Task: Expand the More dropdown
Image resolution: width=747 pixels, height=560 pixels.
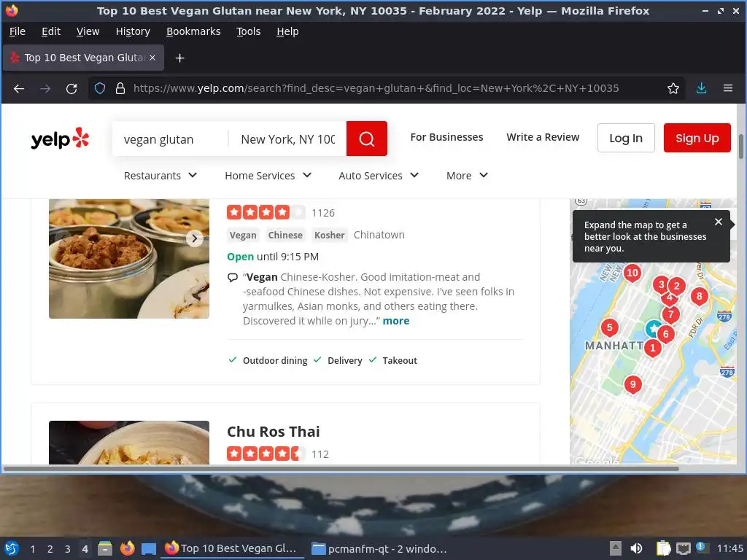Action: pos(467,176)
